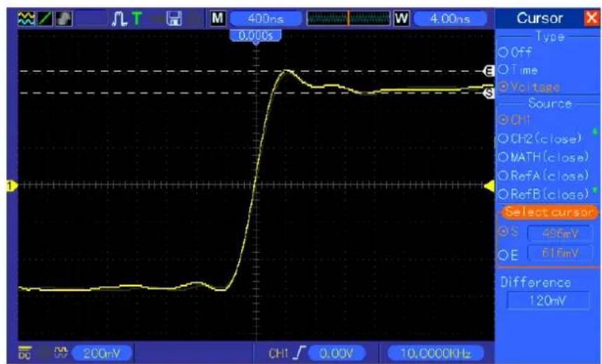
Task: Click the 200mV vertical scale value
Action: tap(102, 353)
